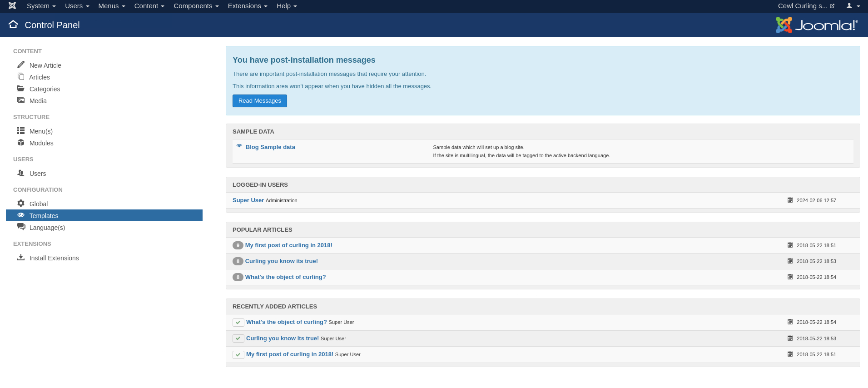Click the Language(s) comments icon

click(x=21, y=227)
